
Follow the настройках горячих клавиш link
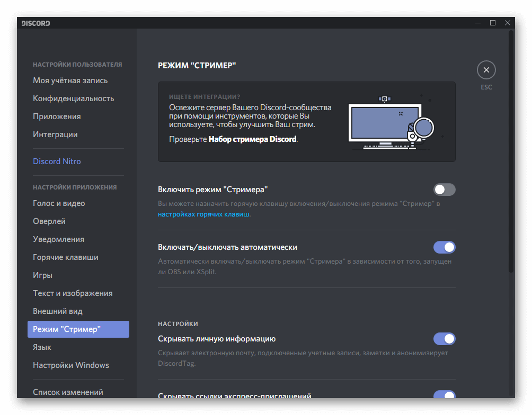pos(203,215)
